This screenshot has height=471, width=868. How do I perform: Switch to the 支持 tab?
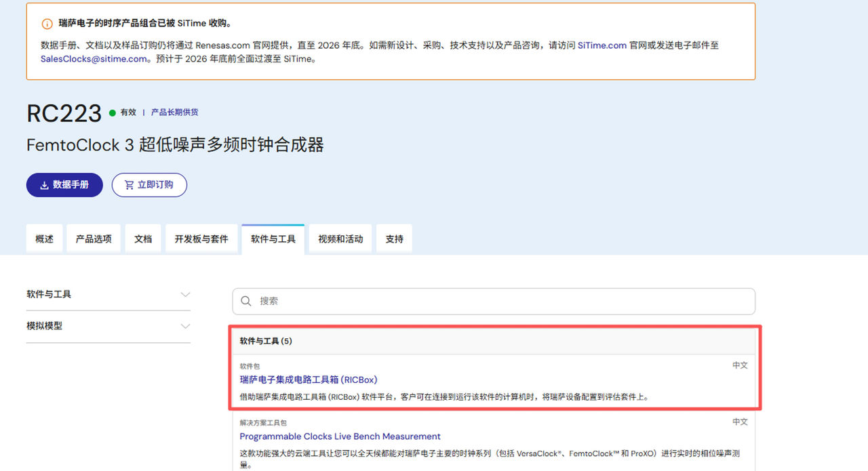point(394,239)
